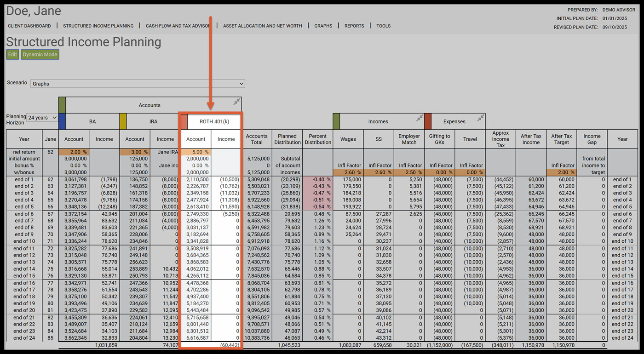Open Cash Flow and Tax Advisor
The height and width of the screenshot is (354, 644).
[178, 26]
